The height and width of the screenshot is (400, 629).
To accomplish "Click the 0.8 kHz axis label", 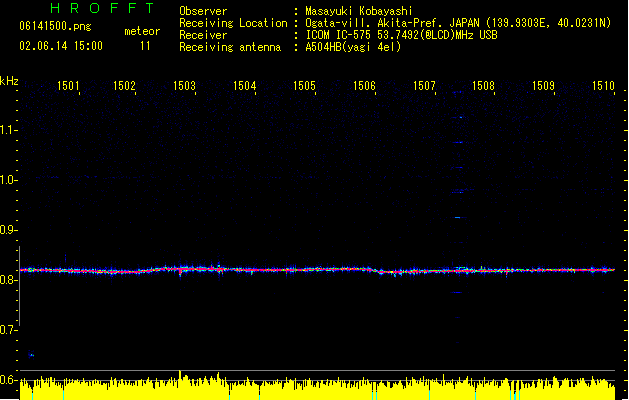I will tap(8, 280).
